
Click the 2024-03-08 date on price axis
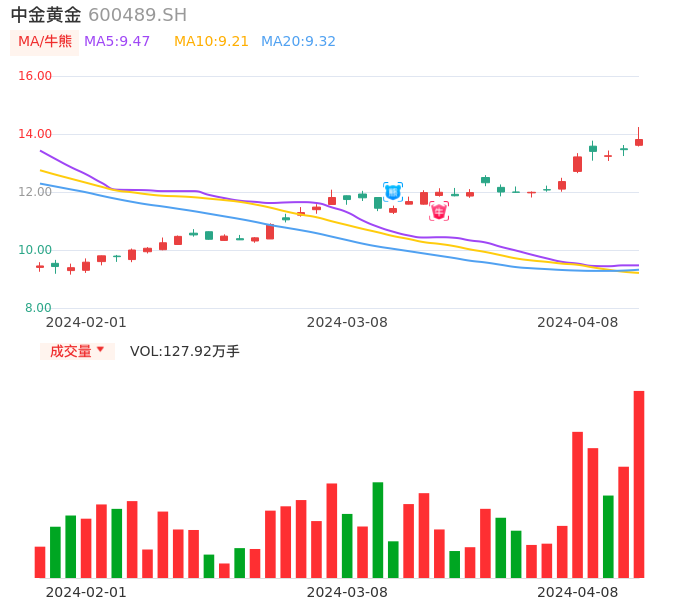pyautogui.click(x=347, y=322)
